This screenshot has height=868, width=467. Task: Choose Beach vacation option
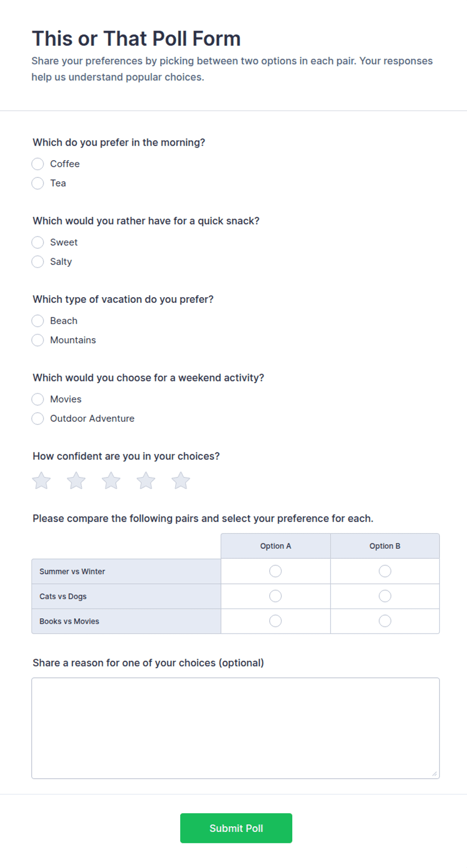click(38, 321)
